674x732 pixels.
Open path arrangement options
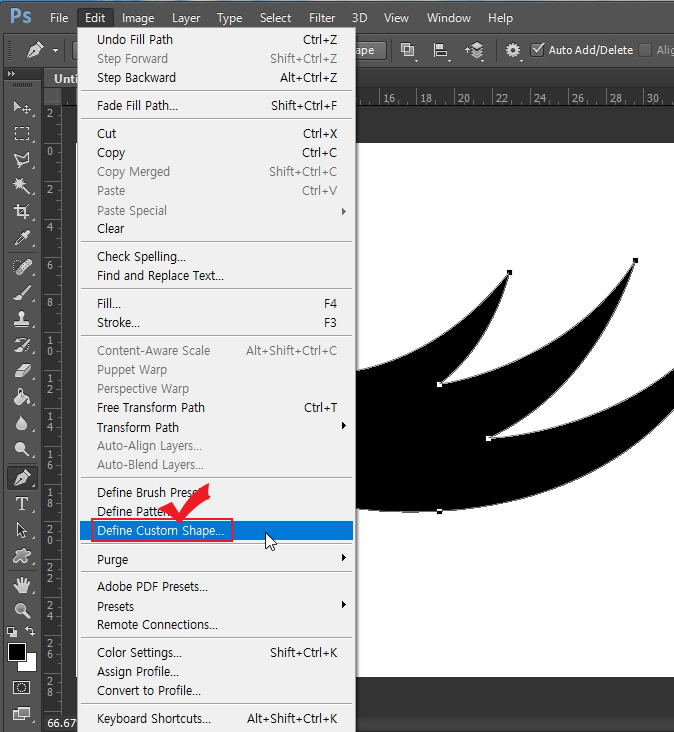474,50
